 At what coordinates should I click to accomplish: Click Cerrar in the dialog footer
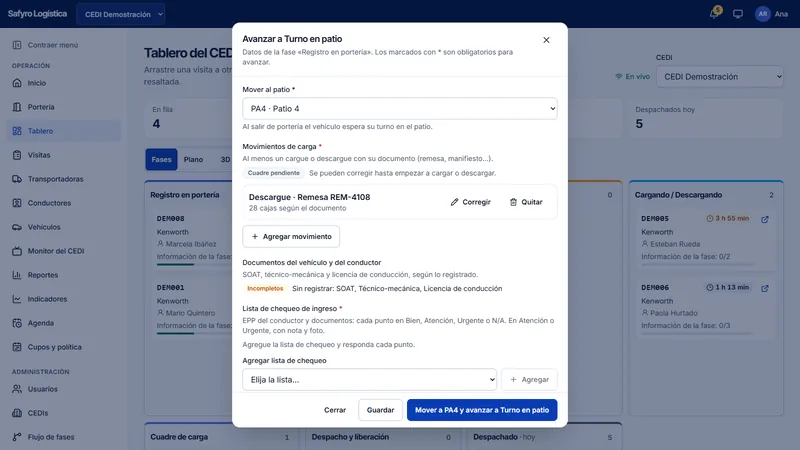tap(335, 410)
